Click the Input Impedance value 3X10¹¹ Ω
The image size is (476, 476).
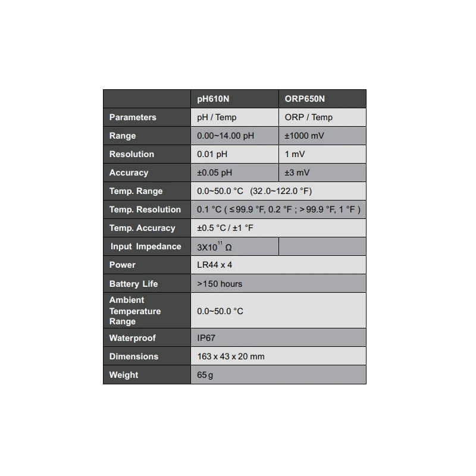(x=215, y=247)
